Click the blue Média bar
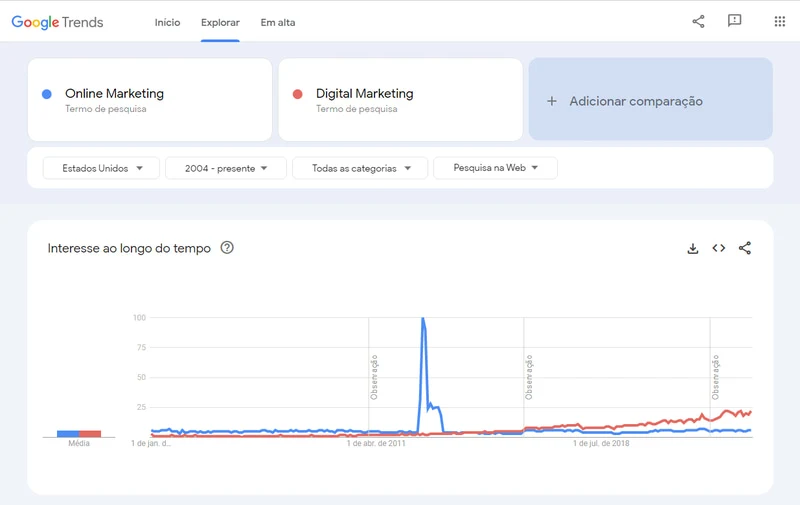Screen dimensions: 800x505 pyautogui.click(x=68, y=434)
